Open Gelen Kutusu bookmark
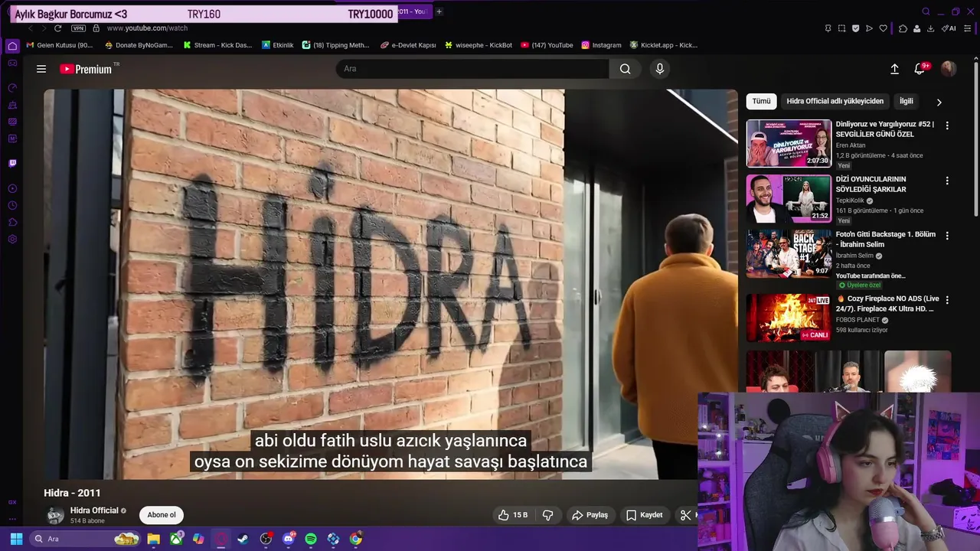980x551 pixels. click(60, 45)
